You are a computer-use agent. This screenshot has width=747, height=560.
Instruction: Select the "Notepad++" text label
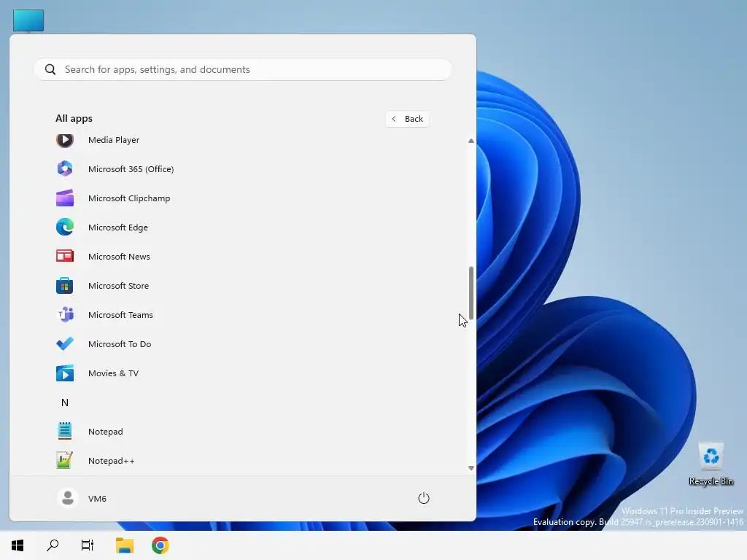coord(112,461)
